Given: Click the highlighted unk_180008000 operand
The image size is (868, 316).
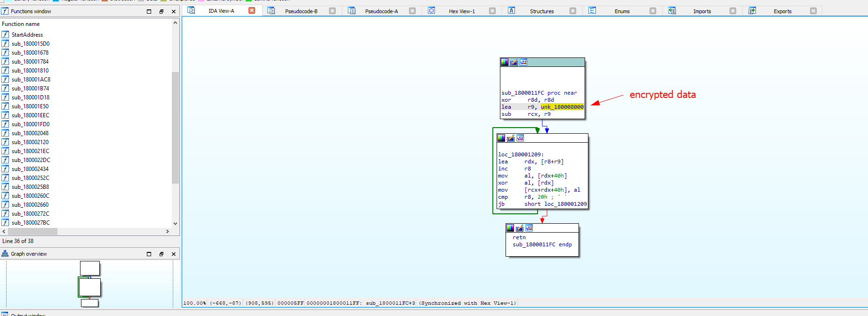Looking at the screenshot, I should pyautogui.click(x=562, y=107).
